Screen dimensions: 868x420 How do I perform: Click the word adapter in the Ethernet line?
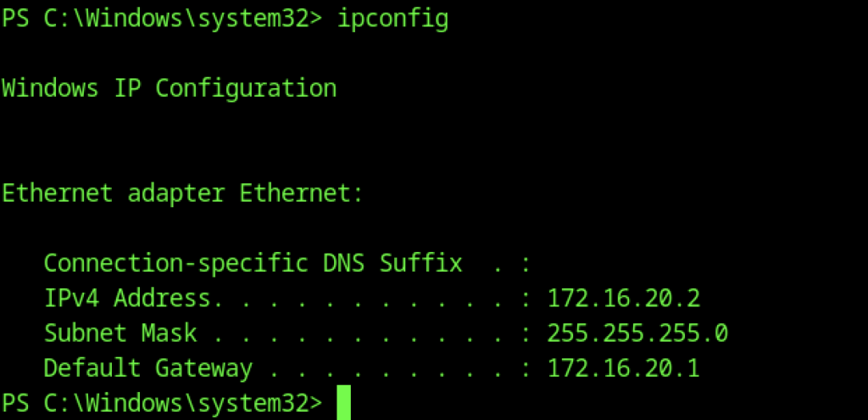175,193
